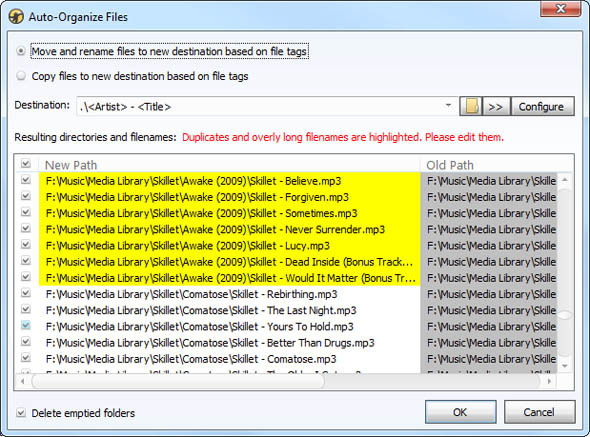Click the horizontal scrollbar left arrow
This screenshot has height=437, width=590.
point(23,381)
